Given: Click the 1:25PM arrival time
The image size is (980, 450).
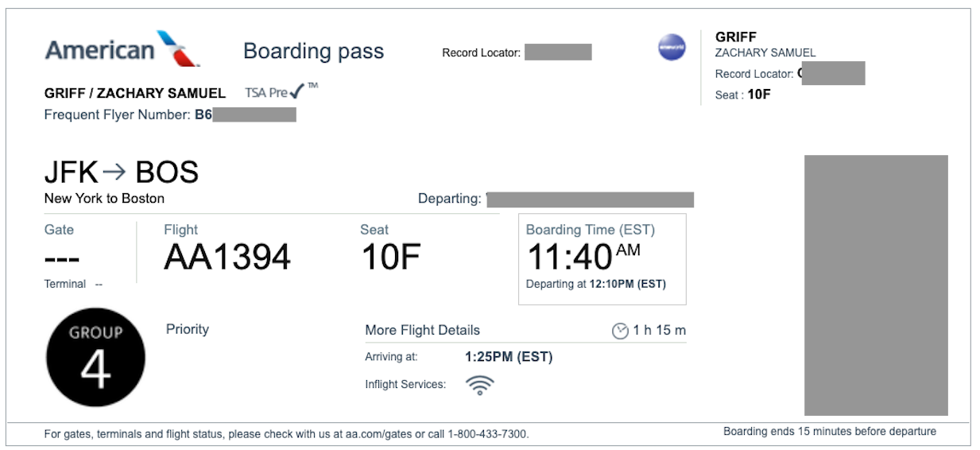Looking at the screenshot, I should (509, 357).
